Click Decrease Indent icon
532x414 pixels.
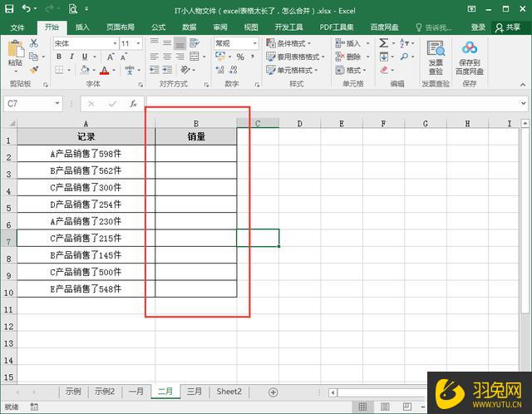pyautogui.click(x=154, y=70)
